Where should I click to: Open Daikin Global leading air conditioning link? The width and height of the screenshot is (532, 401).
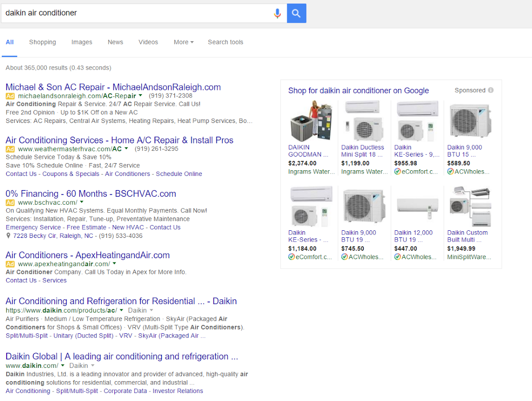coord(122,357)
